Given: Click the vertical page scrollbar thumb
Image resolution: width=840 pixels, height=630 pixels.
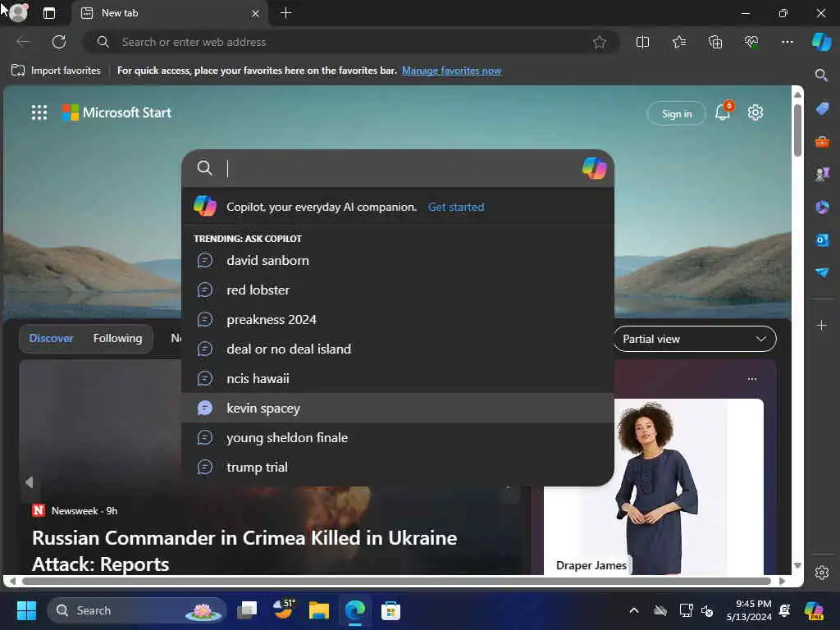Looking at the screenshot, I should (797, 130).
